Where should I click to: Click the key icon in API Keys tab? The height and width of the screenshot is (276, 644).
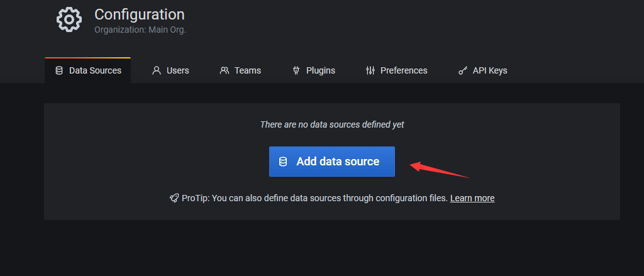pos(462,70)
